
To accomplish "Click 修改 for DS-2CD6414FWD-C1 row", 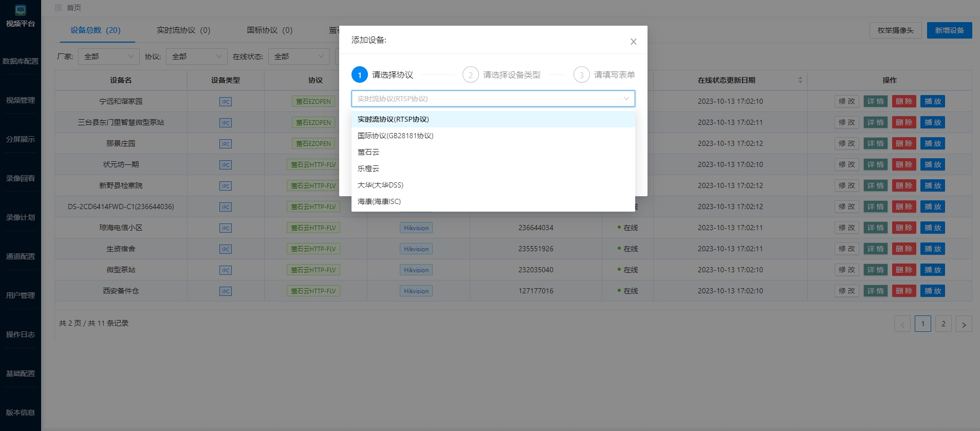I will pos(847,207).
